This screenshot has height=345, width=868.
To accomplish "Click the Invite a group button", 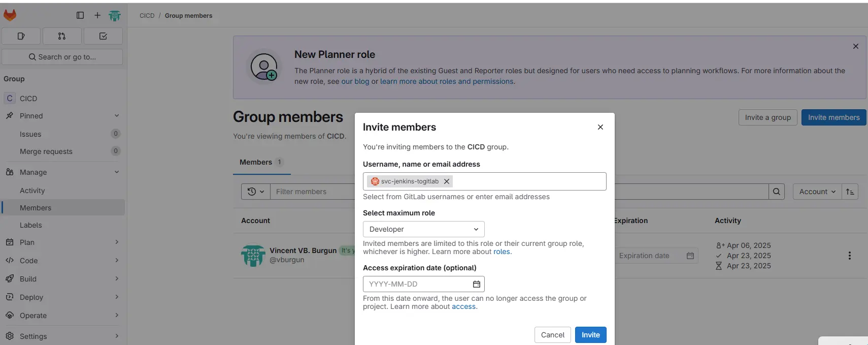I will pos(768,117).
